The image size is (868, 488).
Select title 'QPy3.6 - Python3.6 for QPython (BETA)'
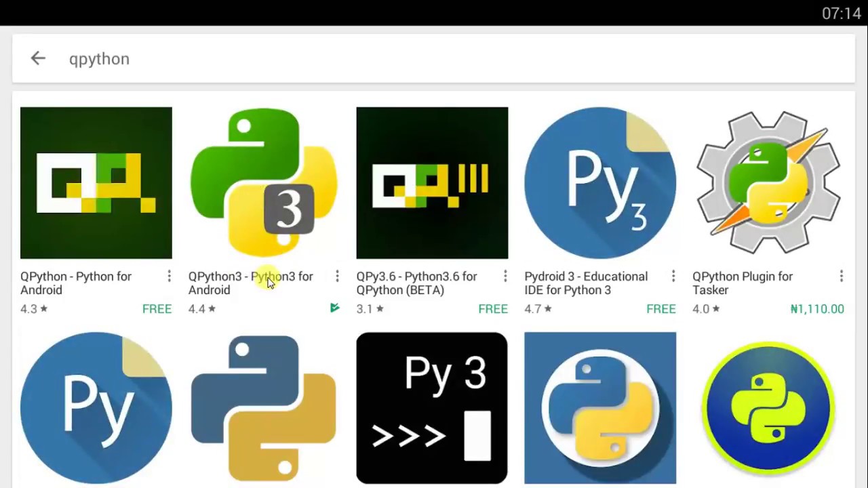(417, 283)
